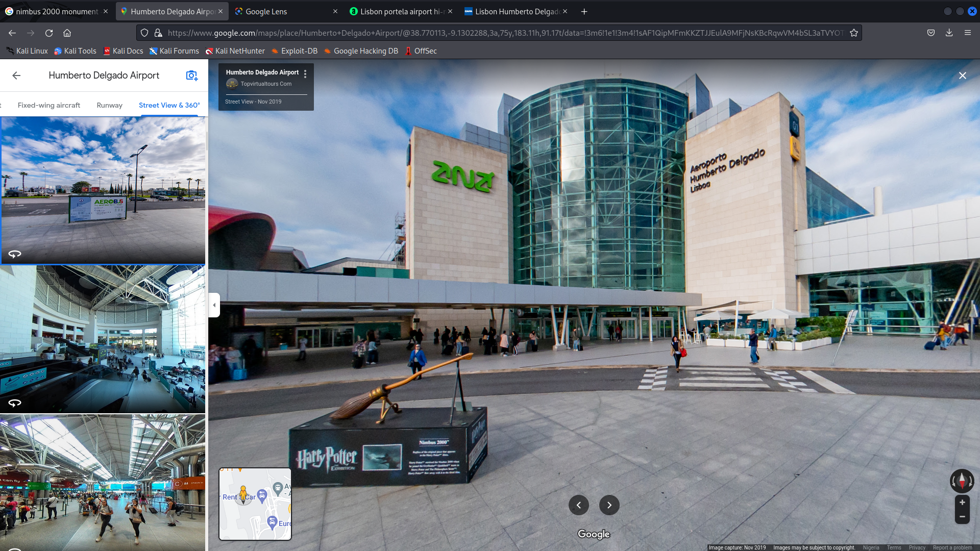The width and height of the screenshot is (980, 551).
Task: Close the Google Lens tab
Action: tap(335, 11)
